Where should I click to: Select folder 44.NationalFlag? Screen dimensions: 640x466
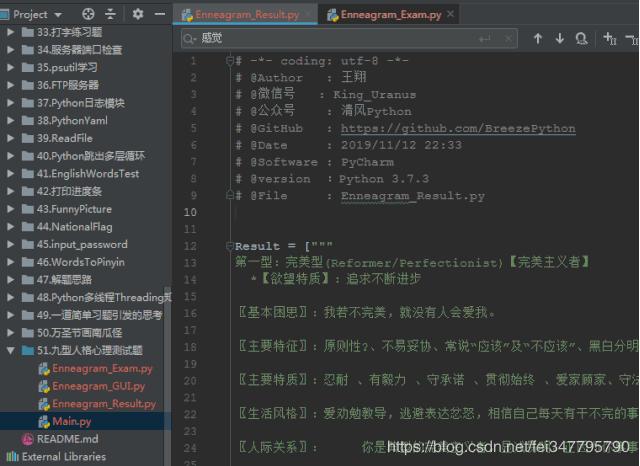74,227
